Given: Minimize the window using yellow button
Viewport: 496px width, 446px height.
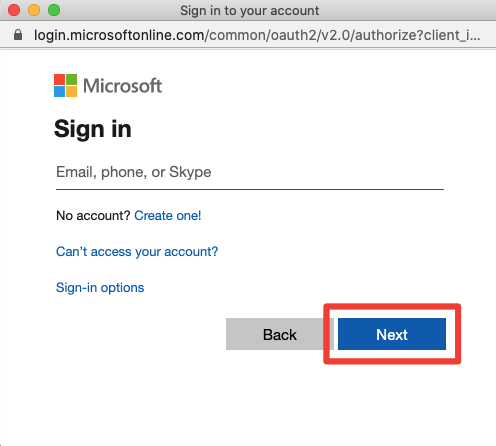Looking at the screenshot, I should point(34,10).
